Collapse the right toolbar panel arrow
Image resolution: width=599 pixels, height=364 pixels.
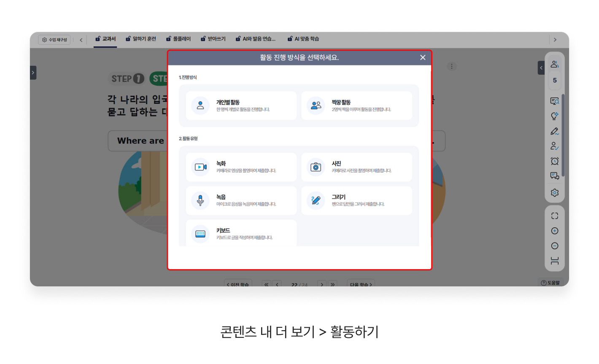coord(541,67)
